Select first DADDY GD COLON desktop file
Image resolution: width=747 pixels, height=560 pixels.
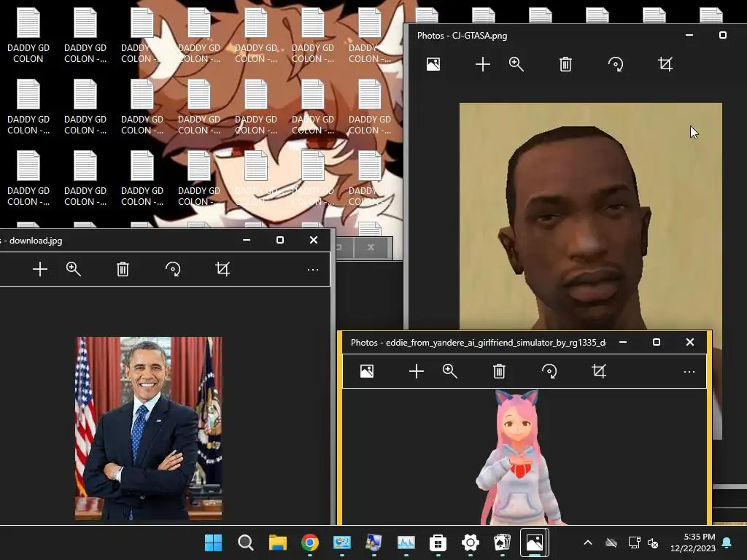coord(28,36)
